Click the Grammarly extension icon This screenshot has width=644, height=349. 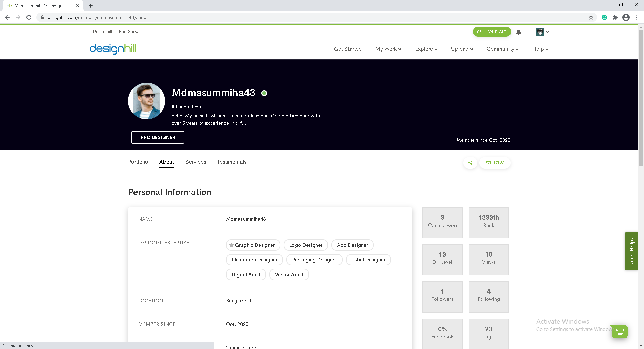click(x=604, y=17)
